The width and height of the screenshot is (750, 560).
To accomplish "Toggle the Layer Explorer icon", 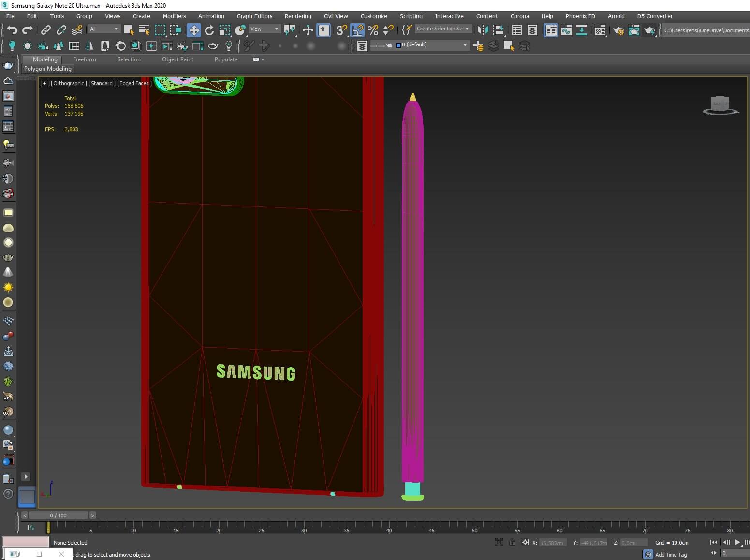I will [532, 30].
